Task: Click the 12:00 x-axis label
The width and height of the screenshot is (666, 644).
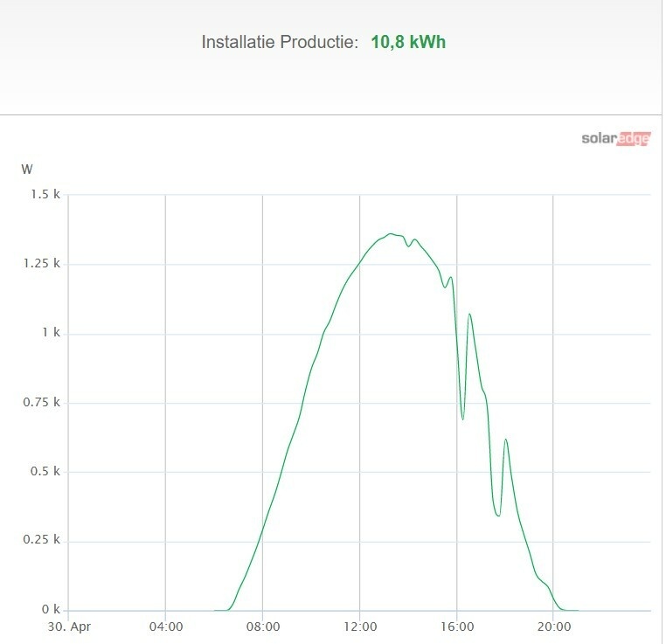Action: (360, 627)
